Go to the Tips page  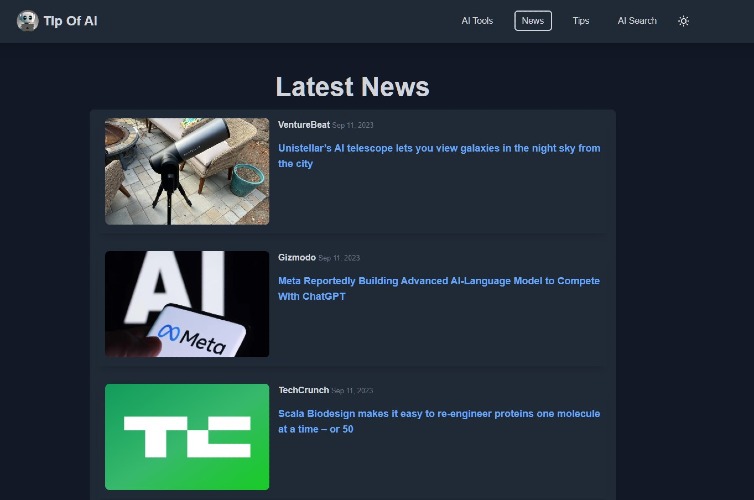(x=581, y=21)
